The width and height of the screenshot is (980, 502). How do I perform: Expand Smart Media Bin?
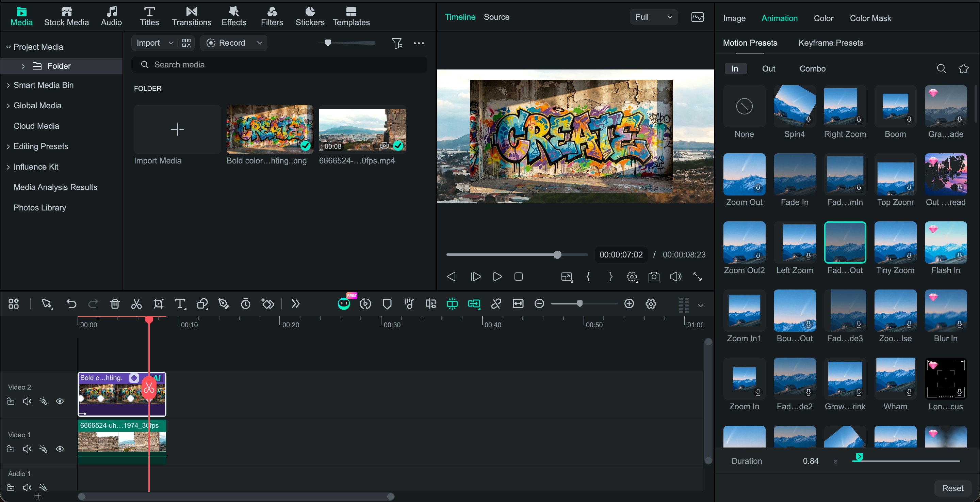pos(9,85)
